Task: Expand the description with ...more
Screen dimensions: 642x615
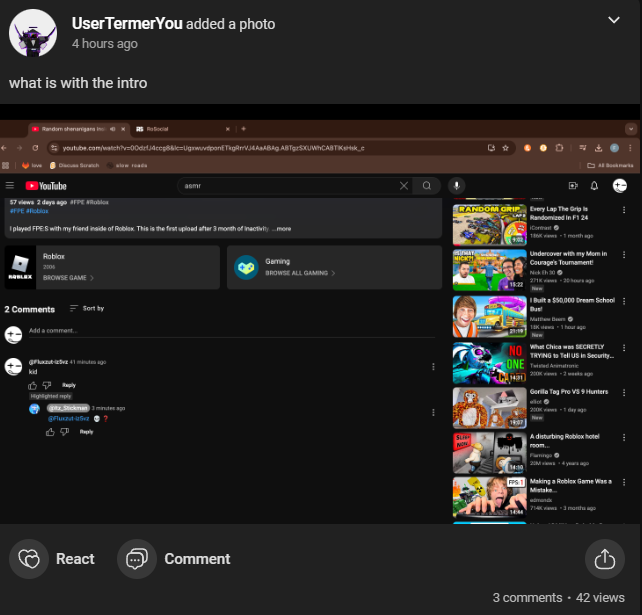Action: pyautogui.click(x=282, y=228)
